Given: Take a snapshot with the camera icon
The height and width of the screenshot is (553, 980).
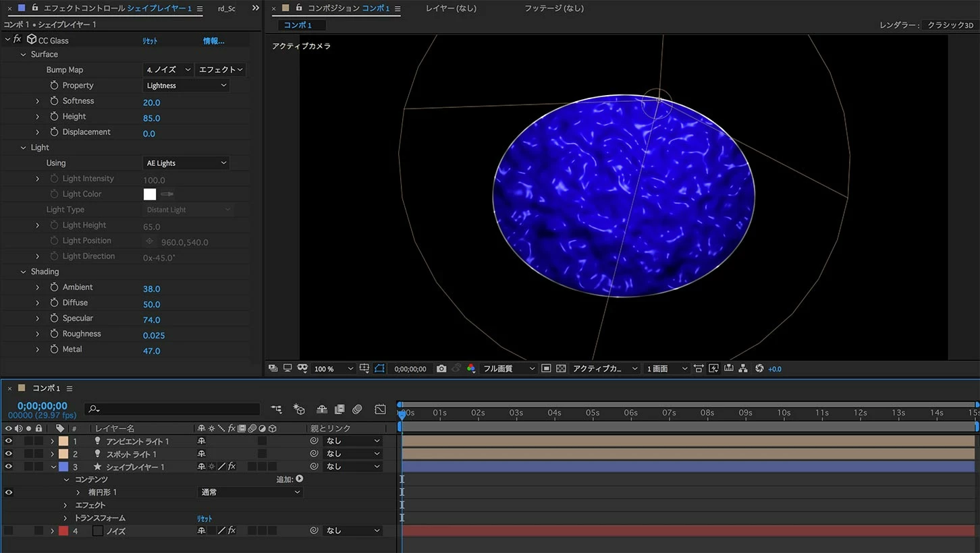Looking at the screenshot, I should 441,369.
